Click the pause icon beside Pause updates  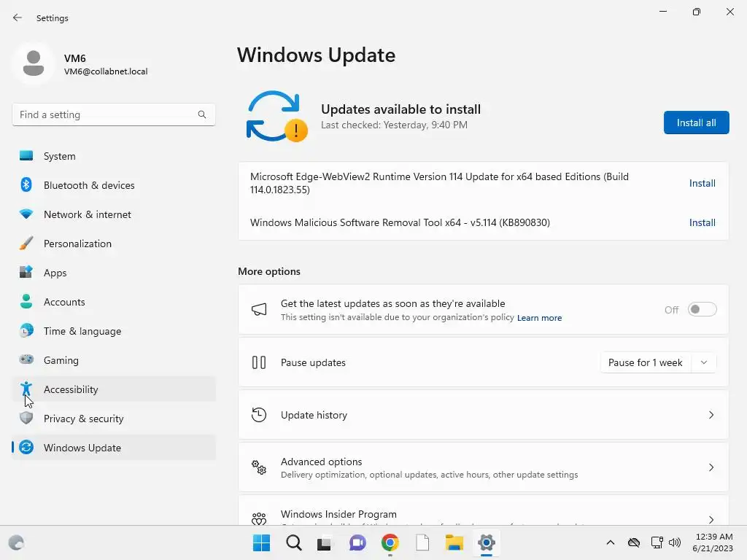pyautogui.click(x=259, y=362)
